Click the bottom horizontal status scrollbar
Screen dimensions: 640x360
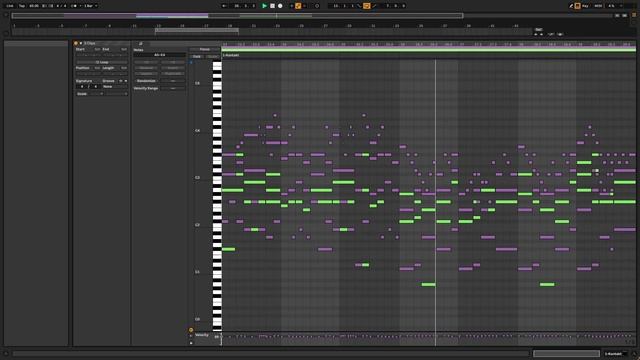click(271, 353)
